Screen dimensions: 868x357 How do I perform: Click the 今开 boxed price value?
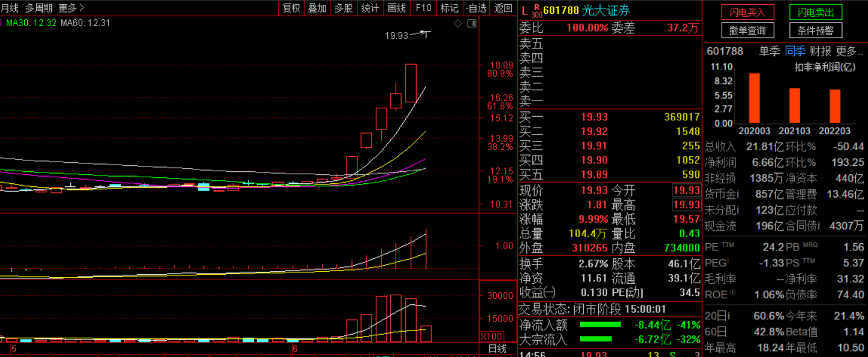687,190
